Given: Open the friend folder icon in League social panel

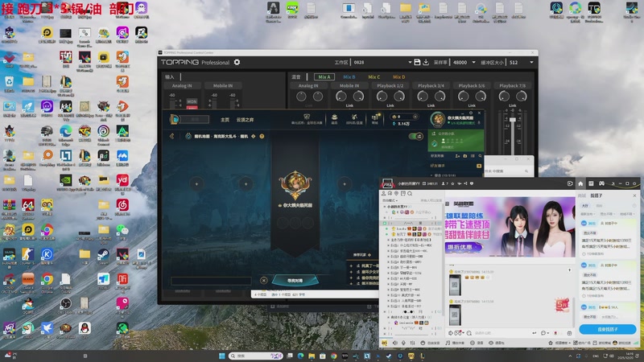Looking at the screenshot, I should 465,156.
